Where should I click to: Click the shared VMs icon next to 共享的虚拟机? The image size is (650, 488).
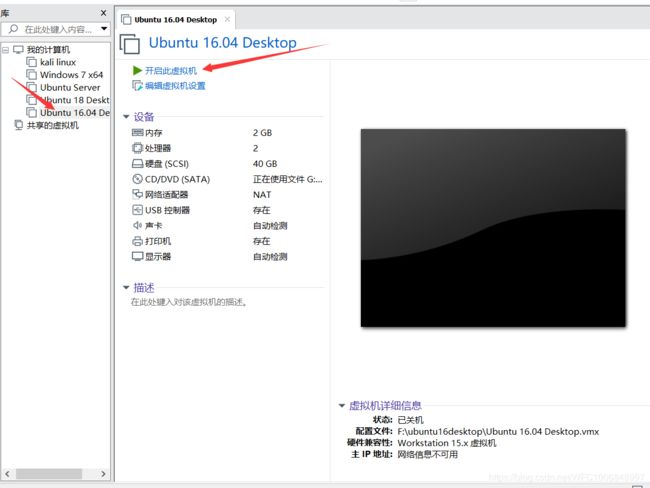pos(19,125)
